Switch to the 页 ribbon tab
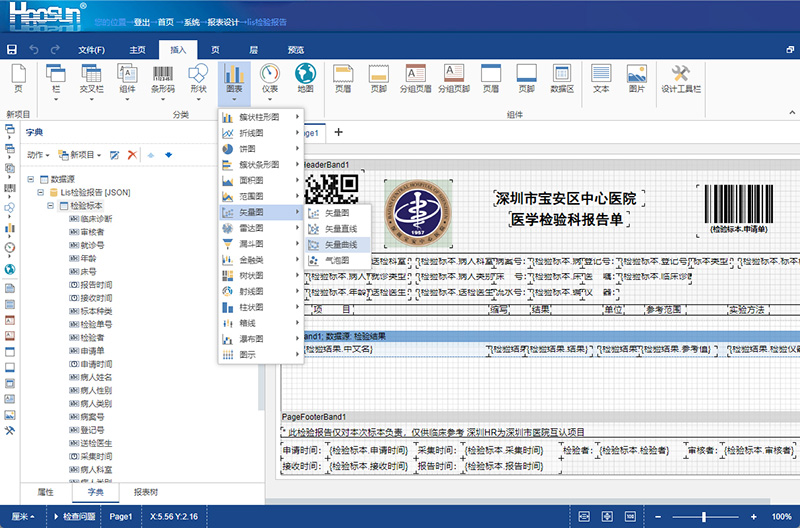800x528 pixels. coord(215,50)
